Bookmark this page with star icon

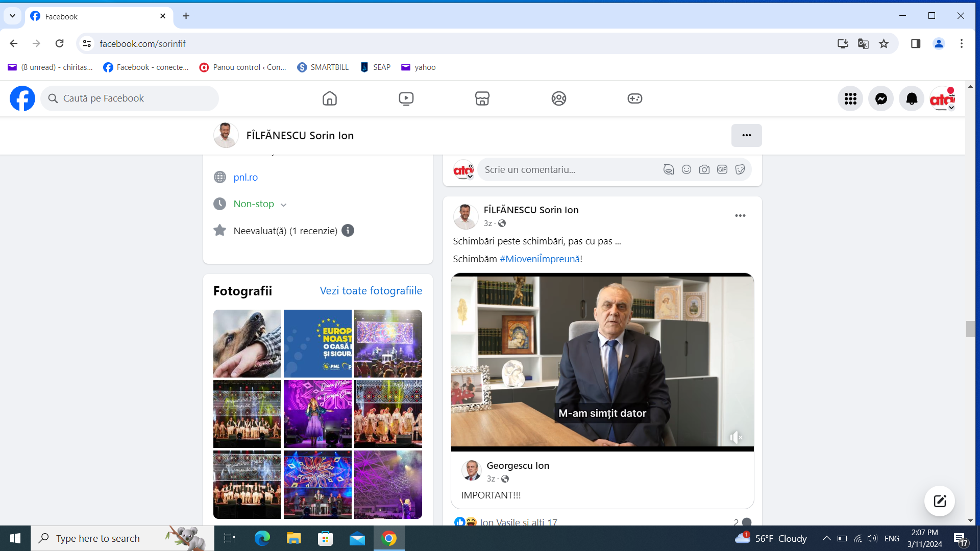pyautogui.click(x=884, y=44)
